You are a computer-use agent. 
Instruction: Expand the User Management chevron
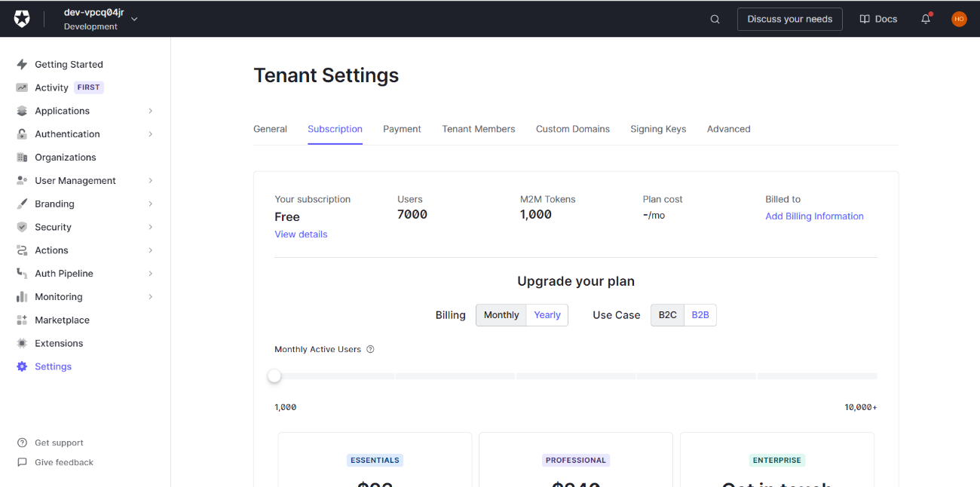[x=151, y=181]
